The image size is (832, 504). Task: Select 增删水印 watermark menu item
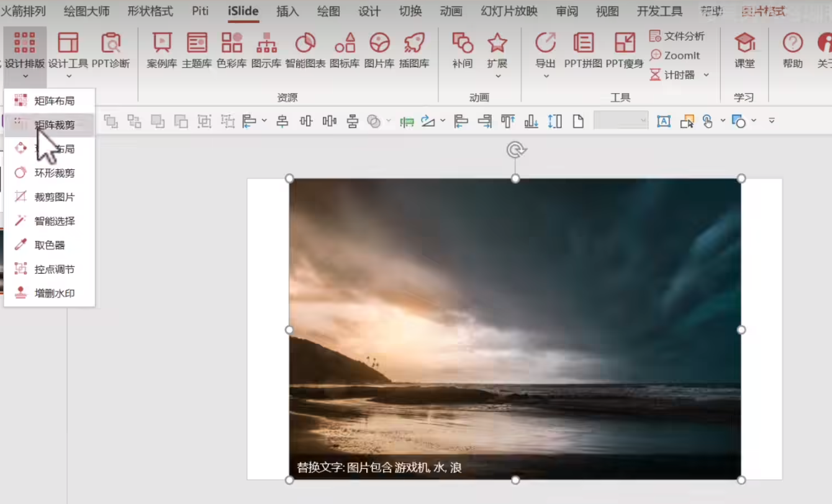[x=50, y=294]
